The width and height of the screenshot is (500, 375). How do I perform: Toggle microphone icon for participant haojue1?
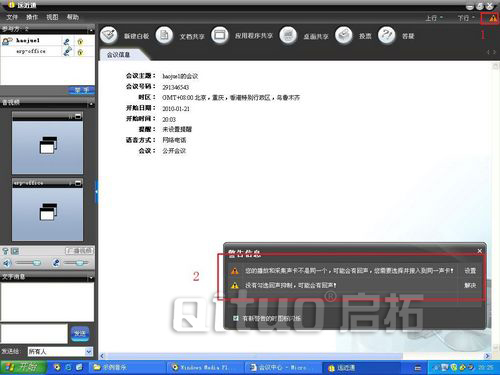pyautogui.click(x=67, y=41)
